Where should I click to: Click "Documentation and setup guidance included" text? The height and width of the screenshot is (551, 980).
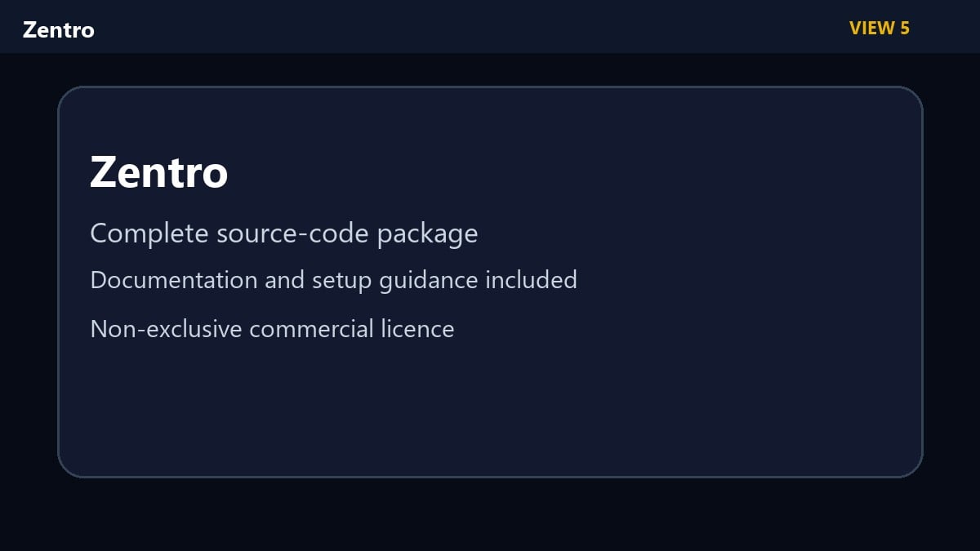pyautogui.click(x=334, y=280)
